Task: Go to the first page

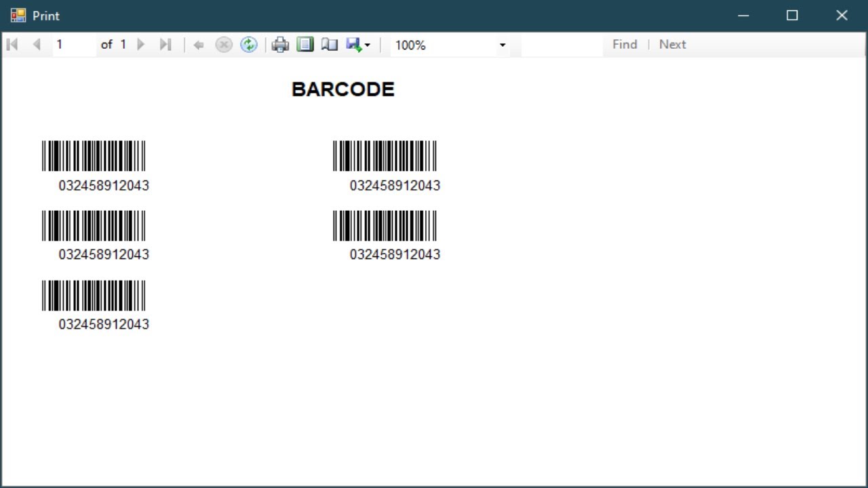Action: pos(12,45)
